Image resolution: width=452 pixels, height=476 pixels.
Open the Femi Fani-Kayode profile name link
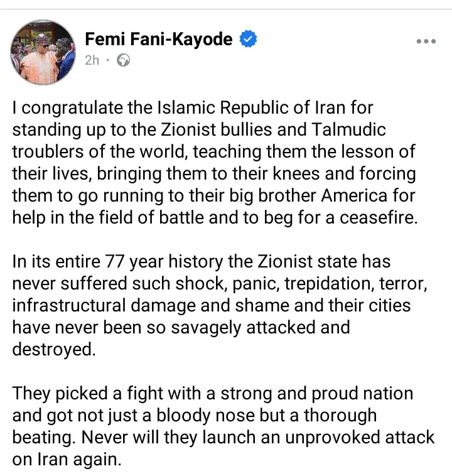159,40
